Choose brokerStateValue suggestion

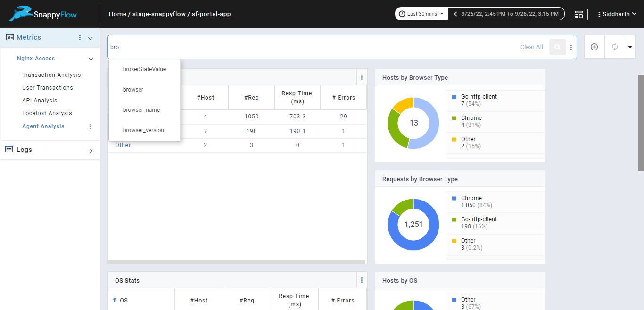tap(144, 69)
